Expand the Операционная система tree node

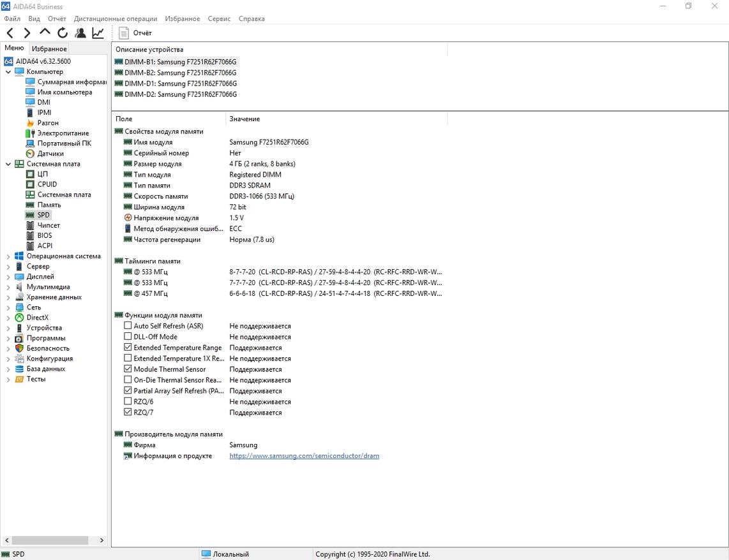8,256
